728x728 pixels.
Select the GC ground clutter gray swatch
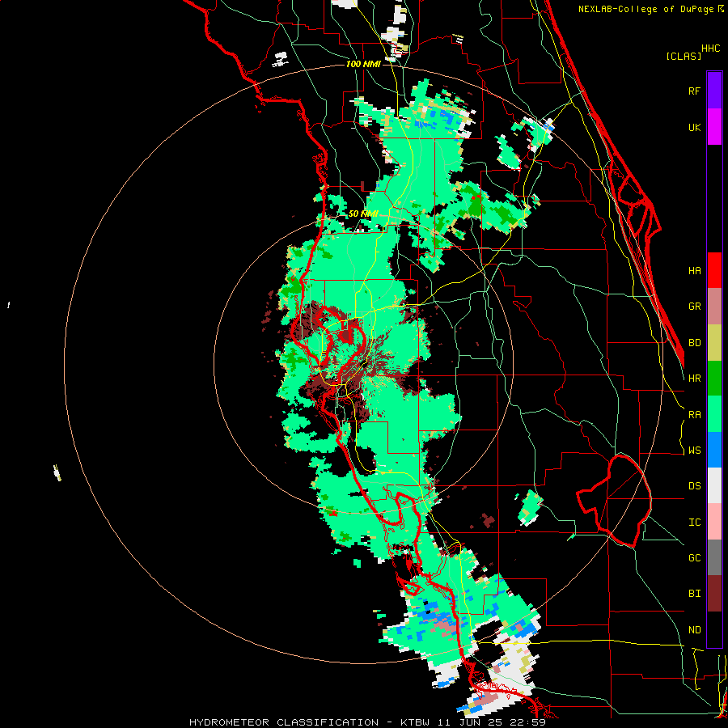click(714, 557)
